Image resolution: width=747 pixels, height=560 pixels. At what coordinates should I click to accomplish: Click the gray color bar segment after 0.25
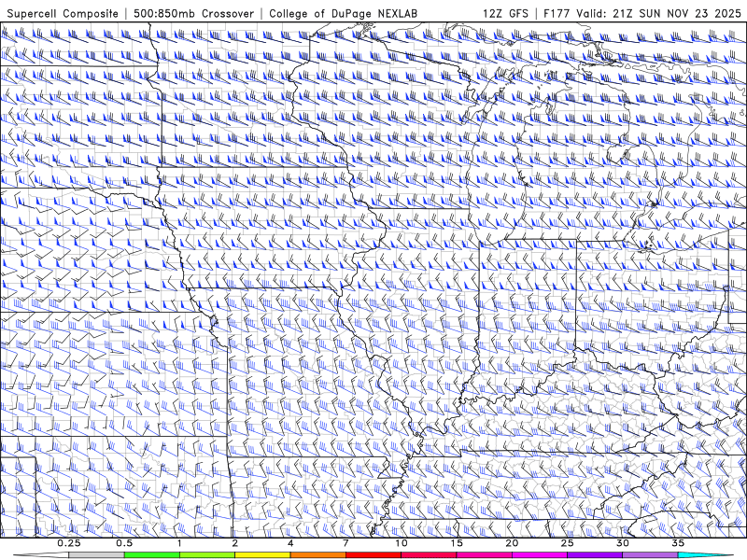(x=96, y=555)
